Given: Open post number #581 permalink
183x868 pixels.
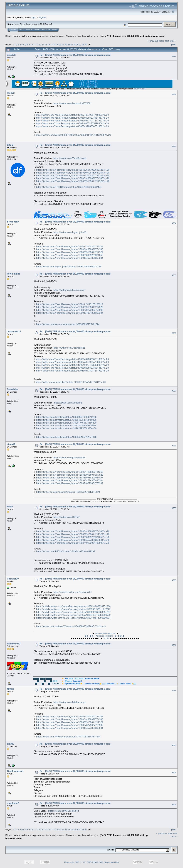Looking at the screenshot, I should click(174, 57).
